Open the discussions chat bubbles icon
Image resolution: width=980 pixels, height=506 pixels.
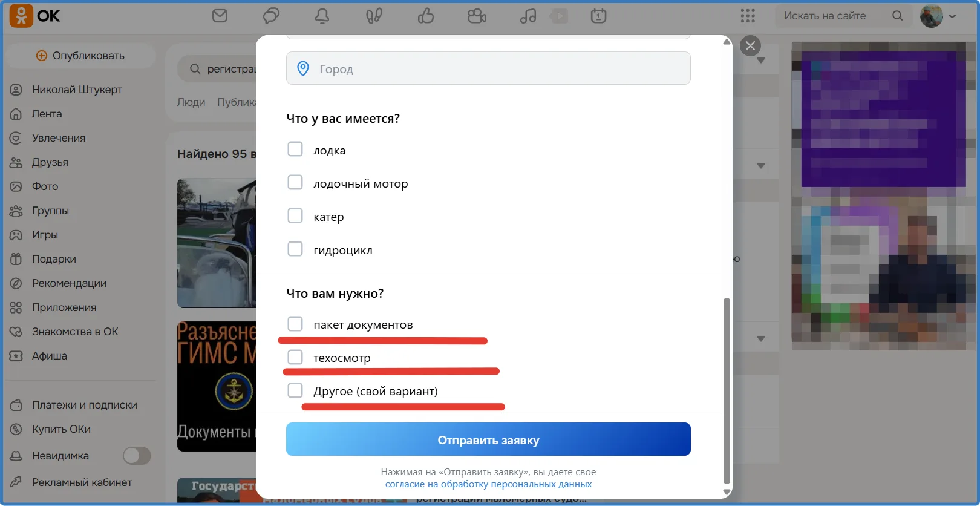[271, 16]
